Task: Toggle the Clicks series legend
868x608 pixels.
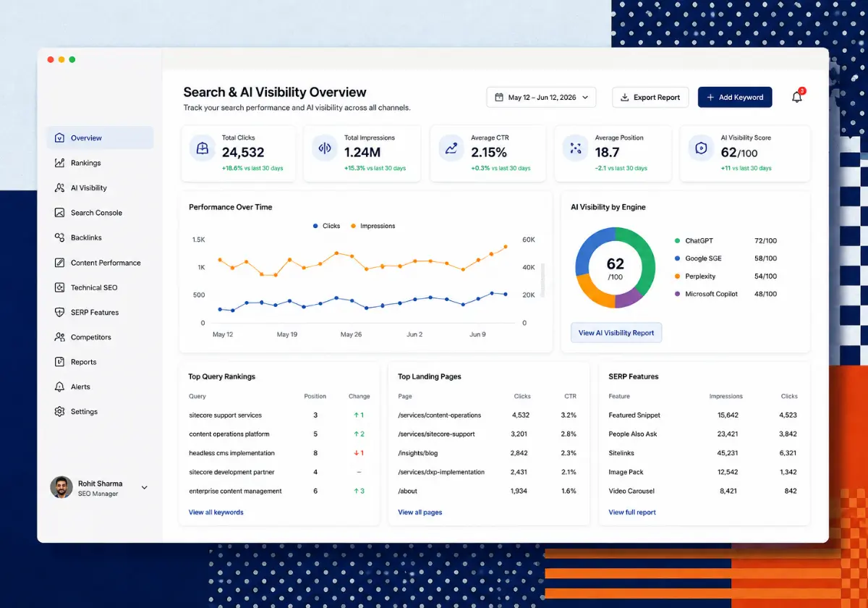Action: (326, 226)
